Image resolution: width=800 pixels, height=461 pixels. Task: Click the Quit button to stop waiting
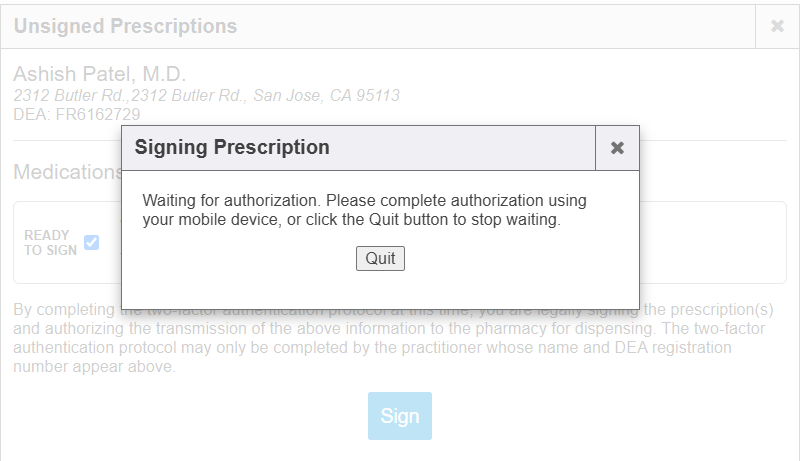point(380,258)
